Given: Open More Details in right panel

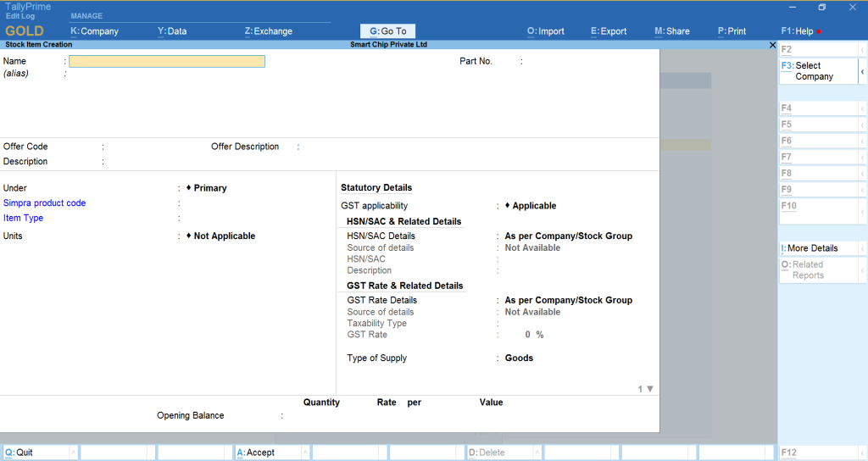Looking at the screenshot, I should [812, 248].
